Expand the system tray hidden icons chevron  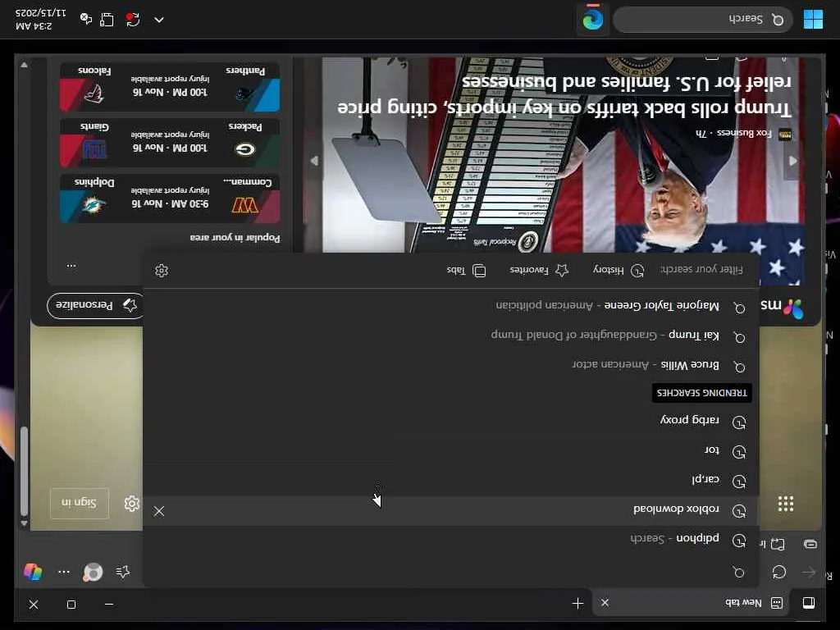click(x=159, y=20)
